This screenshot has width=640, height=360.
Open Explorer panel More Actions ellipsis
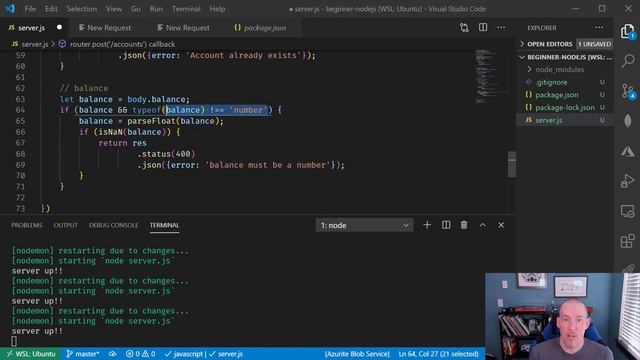599,27
